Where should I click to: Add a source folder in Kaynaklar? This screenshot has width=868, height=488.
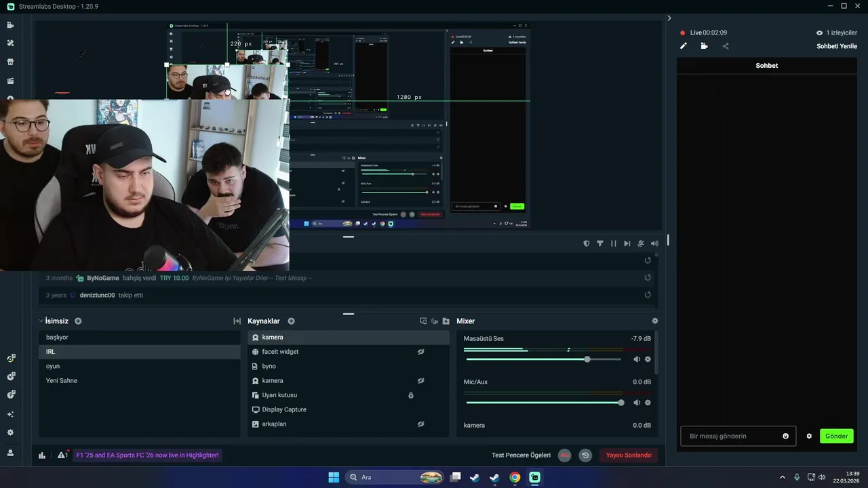tap(446, 321)
